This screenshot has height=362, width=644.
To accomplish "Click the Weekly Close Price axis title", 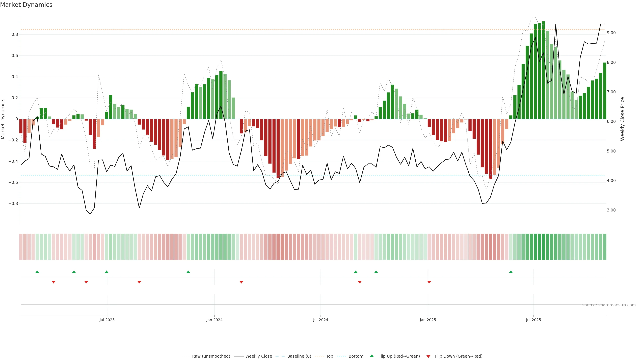I will tap(622, 119).
